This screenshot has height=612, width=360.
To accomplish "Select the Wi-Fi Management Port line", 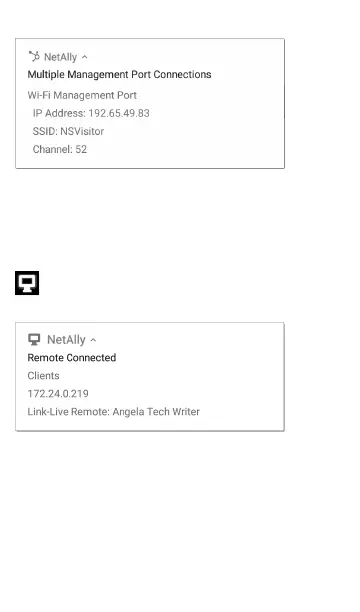I will pyautogui.click(x=82, y=95).
